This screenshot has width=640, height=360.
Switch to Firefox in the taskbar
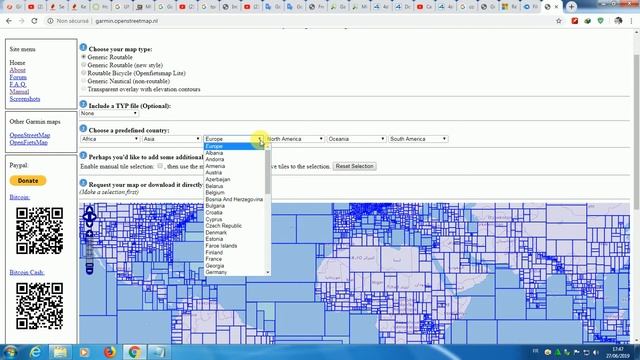tap(109, 352)
